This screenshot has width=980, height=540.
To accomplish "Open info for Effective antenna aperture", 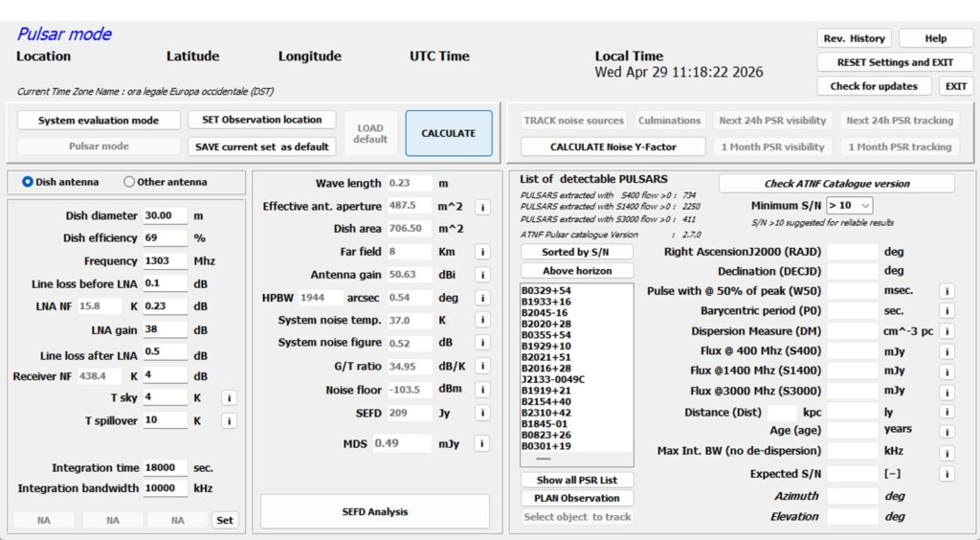I will tap(482, 207).
